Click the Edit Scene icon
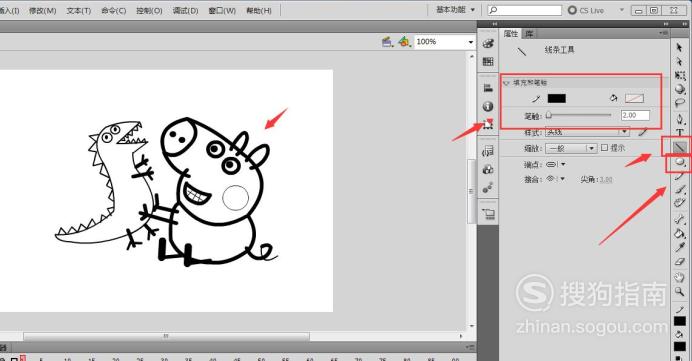692x361 pixels. click(x=387, y=42)
